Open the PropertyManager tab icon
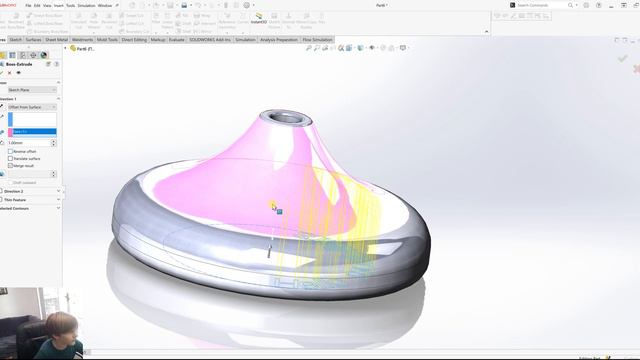This screenshot has height=360, width=640. point(12,55)
